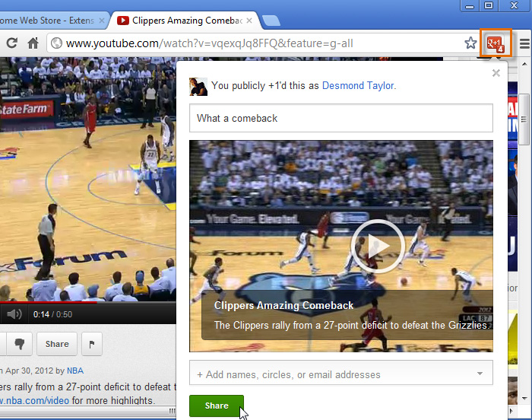The width and height of the screenshot is (532, 420).
Task: Open the Chrome menu icon
Action: tap(524, 43)
